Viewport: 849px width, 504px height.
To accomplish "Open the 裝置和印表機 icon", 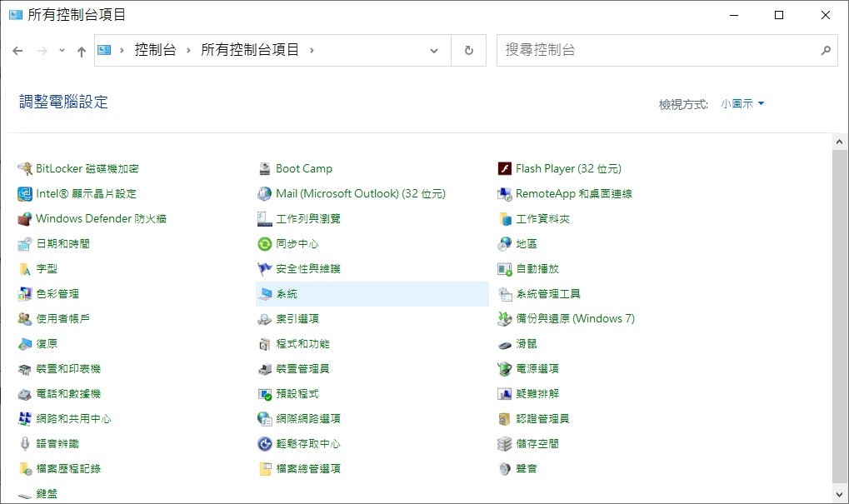I will pos(25,369).
